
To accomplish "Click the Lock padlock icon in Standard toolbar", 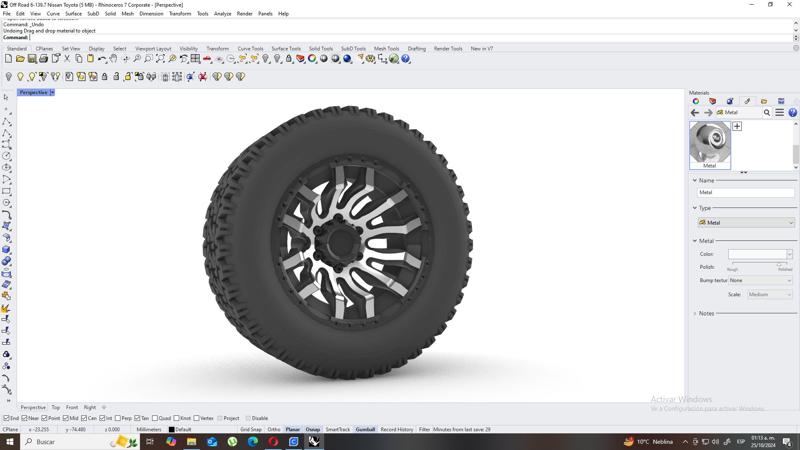I will [x=289, y=59].
